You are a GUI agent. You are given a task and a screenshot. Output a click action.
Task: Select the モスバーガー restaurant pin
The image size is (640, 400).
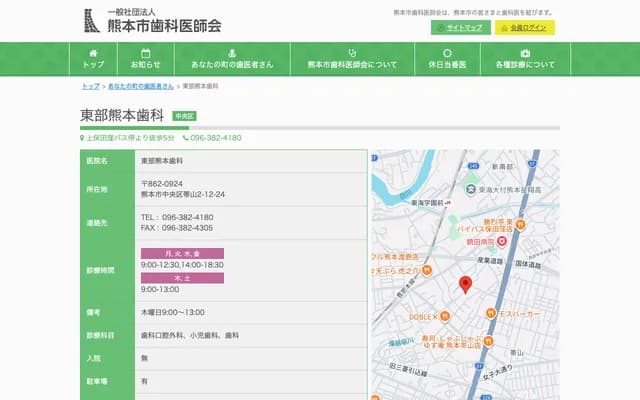click(491, 313)
